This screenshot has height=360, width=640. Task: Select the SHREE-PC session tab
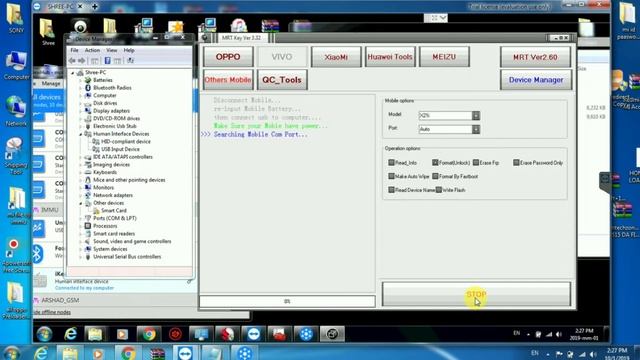60,7
